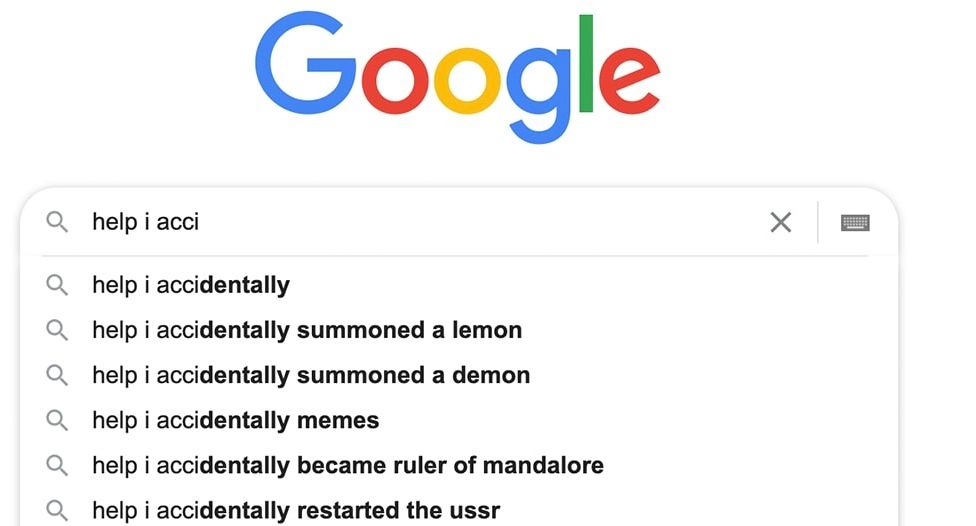This screenshot has width=976, height=526.
Task: Open the on-screen keyboard input tool
Action: pos(855,222)
